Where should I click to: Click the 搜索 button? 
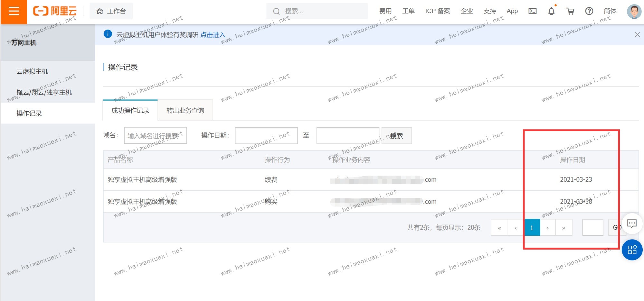pos(396,136)
